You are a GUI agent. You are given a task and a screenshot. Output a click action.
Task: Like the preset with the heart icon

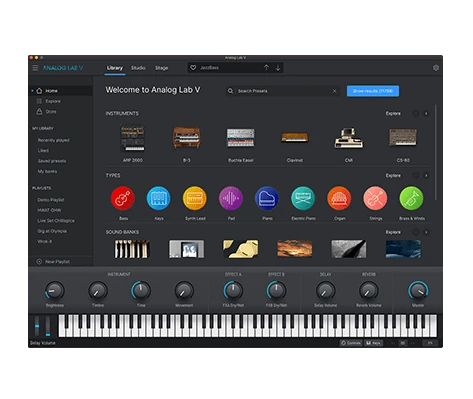[x=193, y=68]
